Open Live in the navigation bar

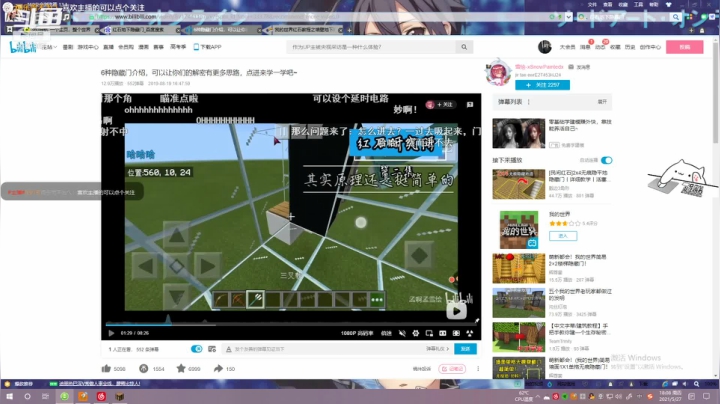tap(108, 47)
